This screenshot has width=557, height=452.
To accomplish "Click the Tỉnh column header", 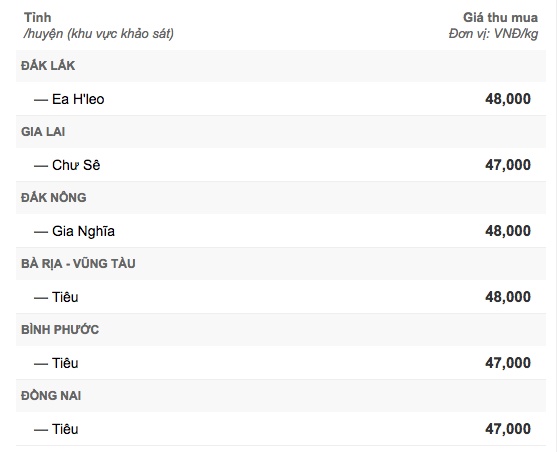I will coord(37,17).
